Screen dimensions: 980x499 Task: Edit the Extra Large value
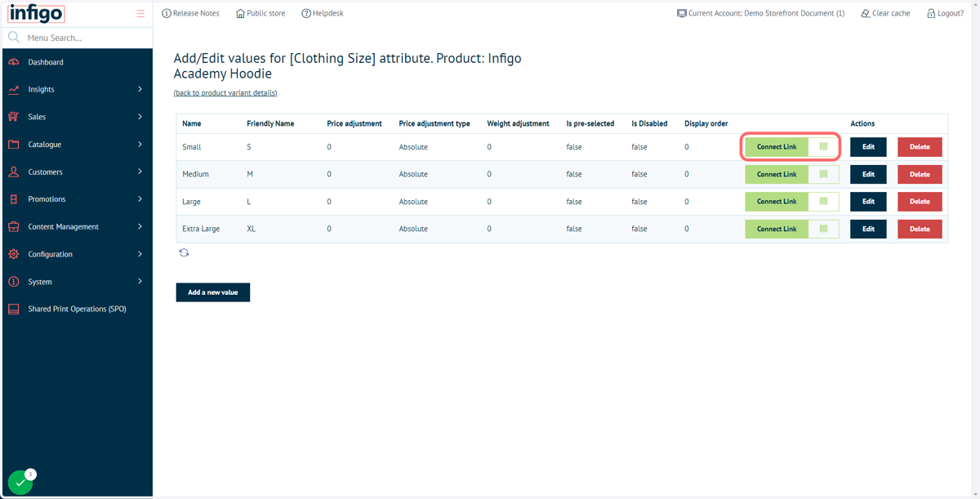click(868, 229)
